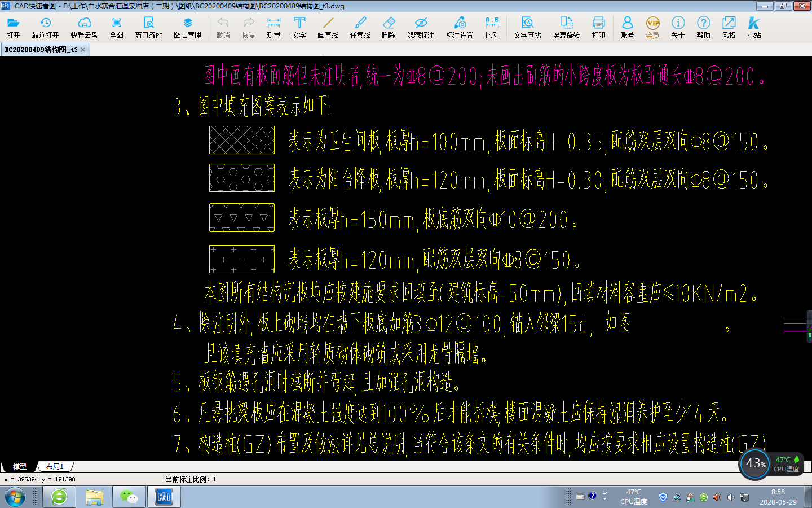The height and width of the screenshot is (508, 812).
Task: Open the 图层管理 layer manager
Action: click(187, 27)
